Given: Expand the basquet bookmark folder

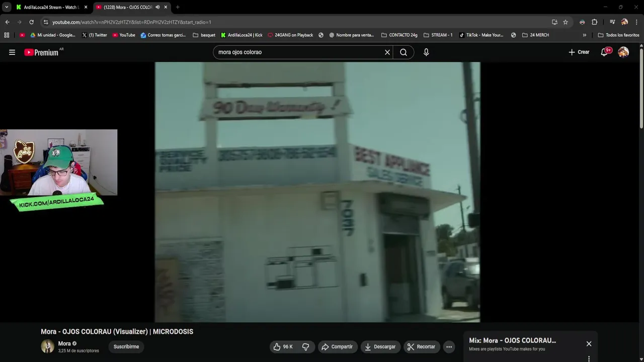Looking at the screenshot, I should (204, 35).
